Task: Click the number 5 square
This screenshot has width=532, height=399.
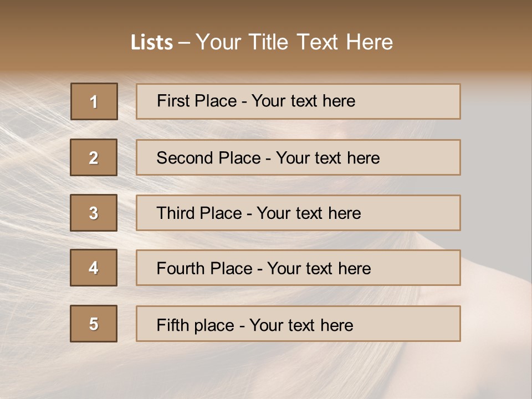Action: point(94,324)
